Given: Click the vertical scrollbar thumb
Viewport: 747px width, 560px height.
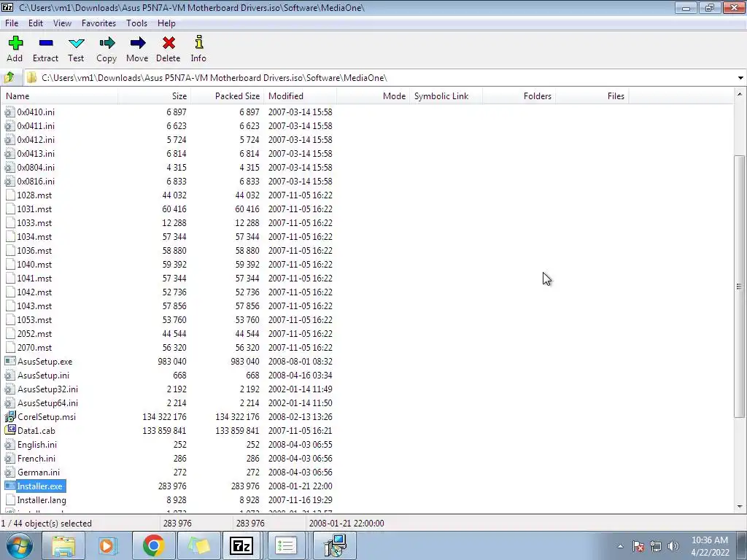Looking at the screenshot, I should click(x=740, y=287).
